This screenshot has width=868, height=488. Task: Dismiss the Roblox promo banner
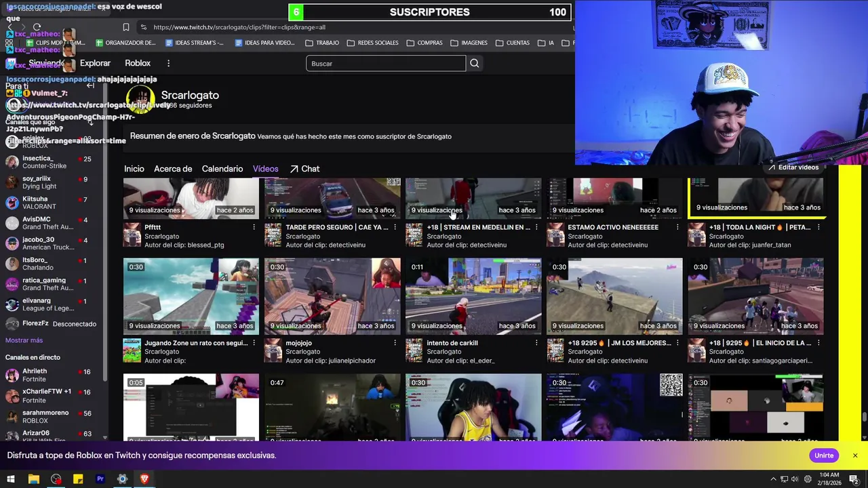(x=855, y=455)
